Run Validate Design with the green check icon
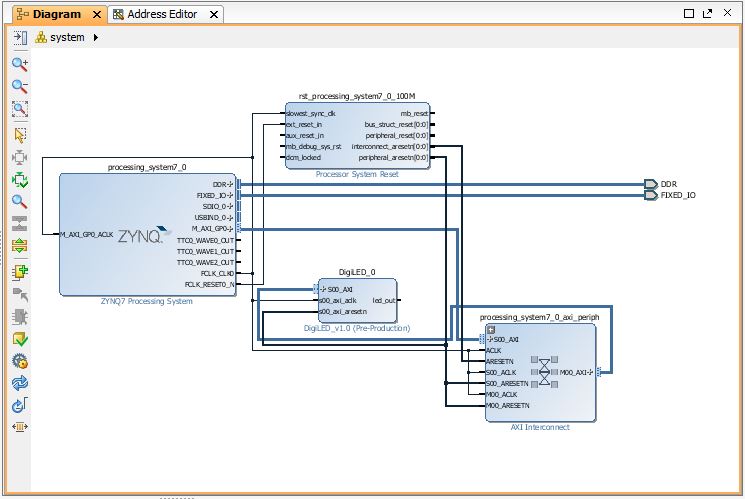 coord(19,339)
